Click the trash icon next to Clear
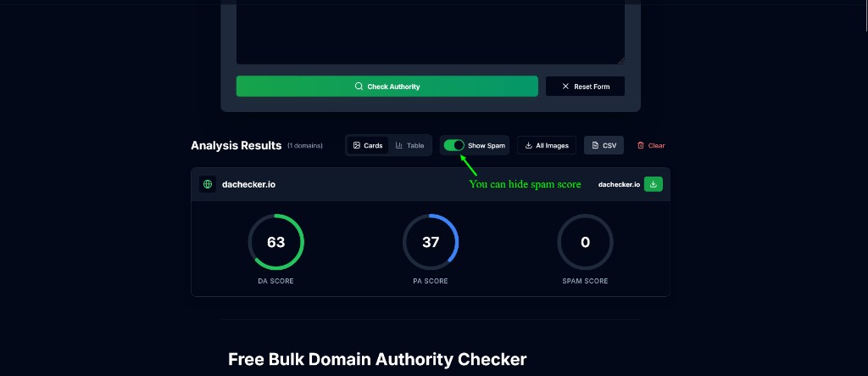This screenshot has width=868, height=376. pyautogui.click(x=641, y=145)
